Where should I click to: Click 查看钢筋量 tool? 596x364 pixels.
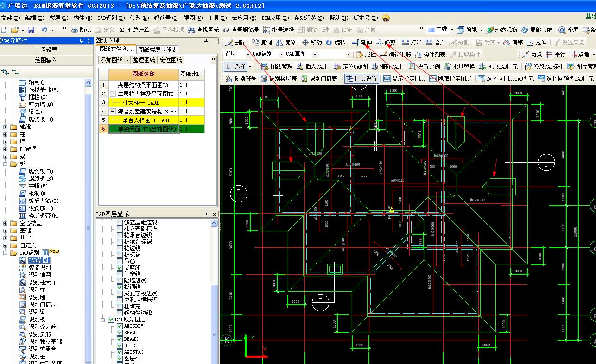click(x=241, y=30)
